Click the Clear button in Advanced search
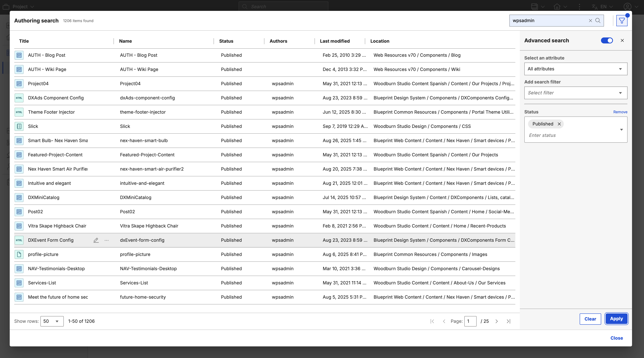 coord(590,319)
